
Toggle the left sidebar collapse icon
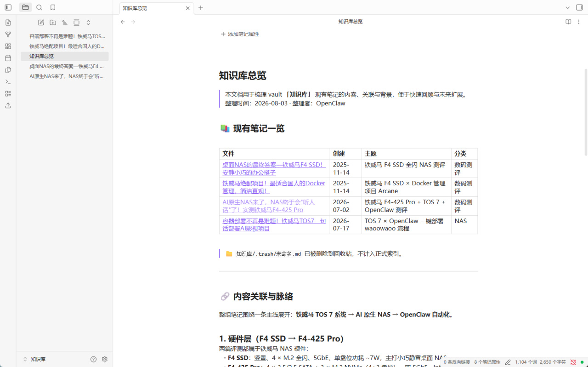[x=8, y=7]
